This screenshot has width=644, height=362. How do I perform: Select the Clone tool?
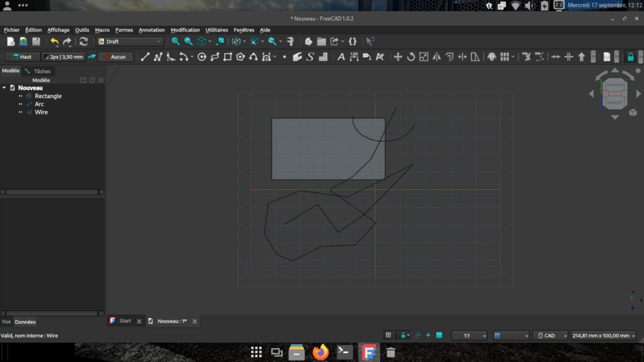click(x=492, y=57)
